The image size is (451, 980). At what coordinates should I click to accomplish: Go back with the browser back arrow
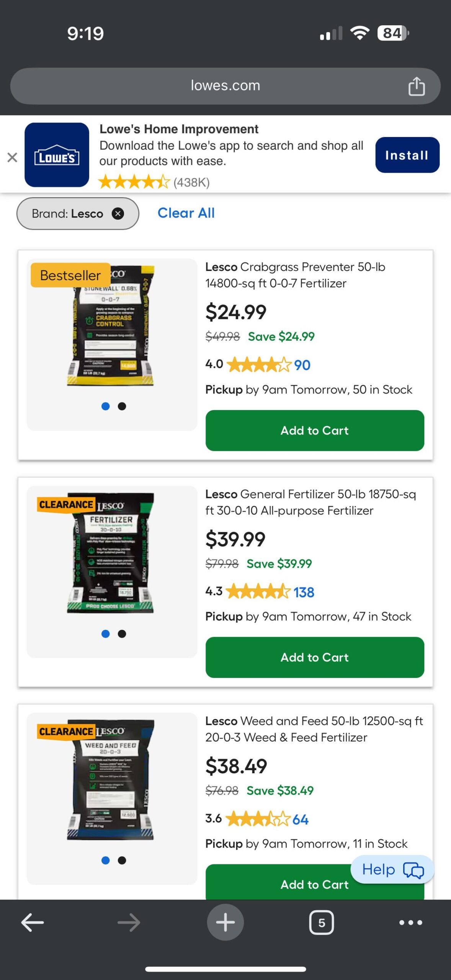click(x=33, y=923)
